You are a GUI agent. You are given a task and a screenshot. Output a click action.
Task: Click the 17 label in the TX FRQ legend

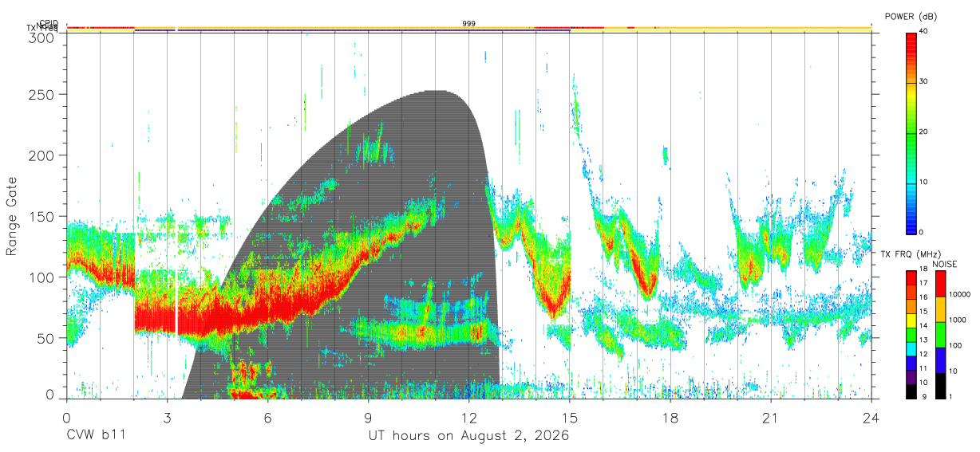(x=924, y=283)
